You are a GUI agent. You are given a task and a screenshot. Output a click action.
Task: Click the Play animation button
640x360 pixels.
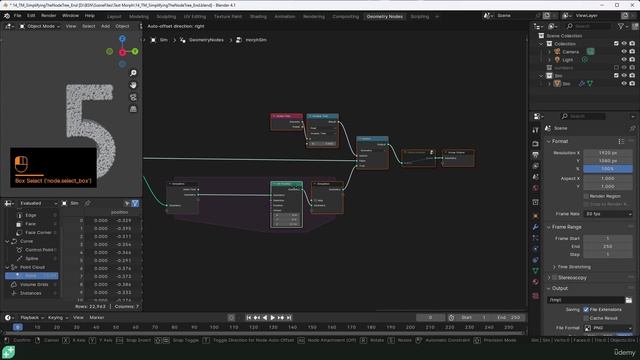point(273,318)
